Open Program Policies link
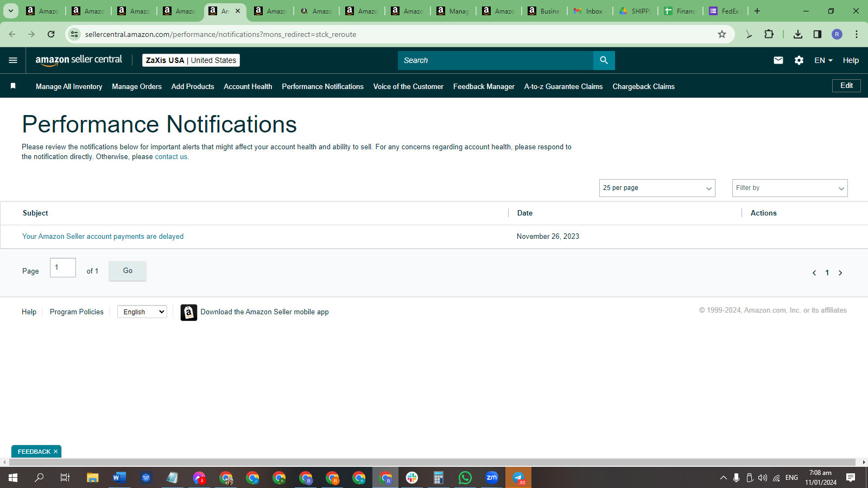Viewport: 868px width, 488px height. click(77, 312)
